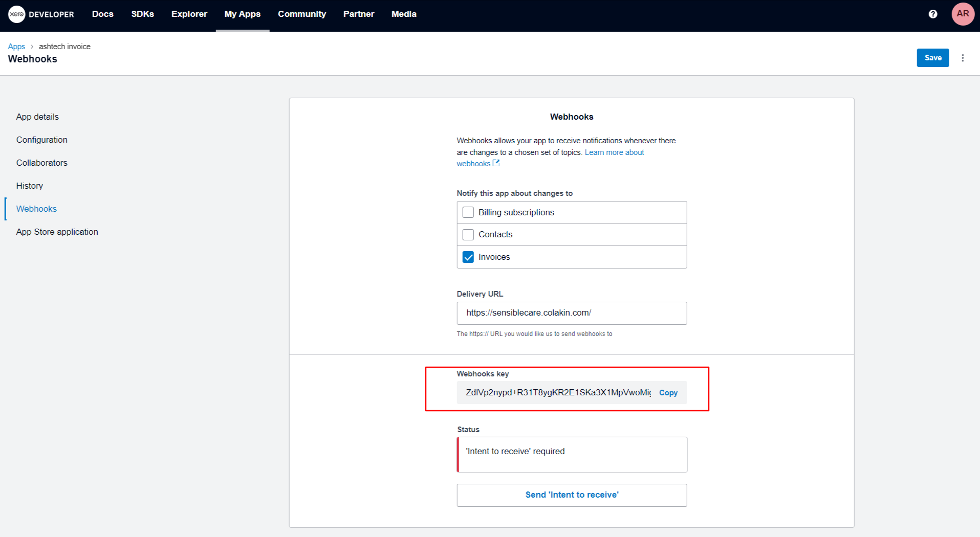This screenshot has height=537, width=980.
Task: Open the Docs menu item
Action: [x=102, y=14]
